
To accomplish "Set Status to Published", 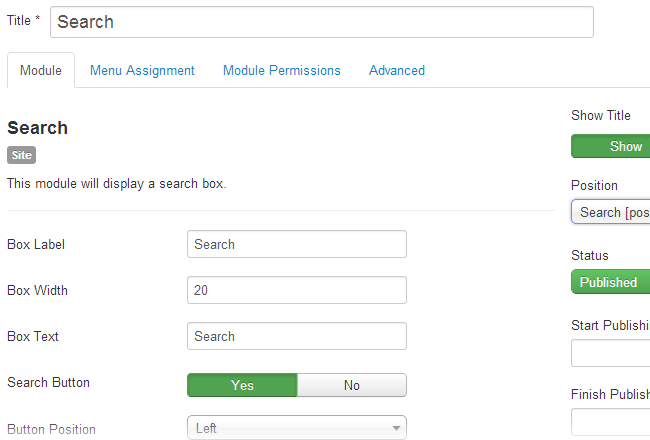I will coord(611,282).
